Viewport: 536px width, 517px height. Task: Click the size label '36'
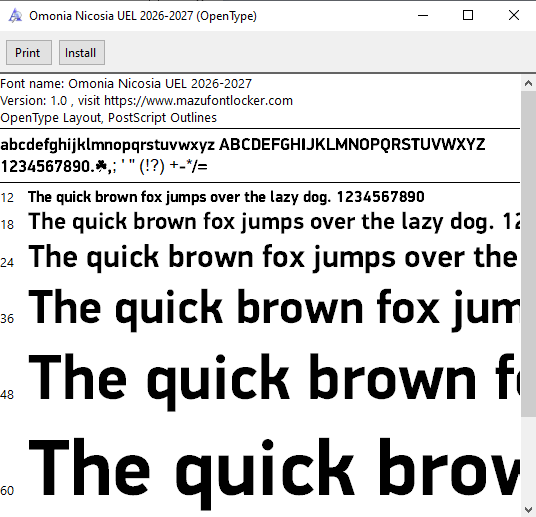coord(7,319)
